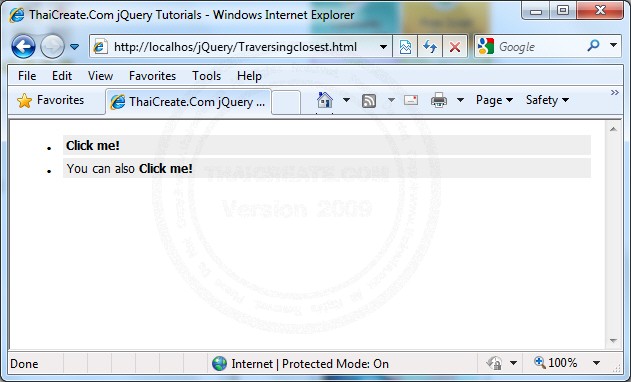Show more toolbar items chevron

tap(615, 93)
